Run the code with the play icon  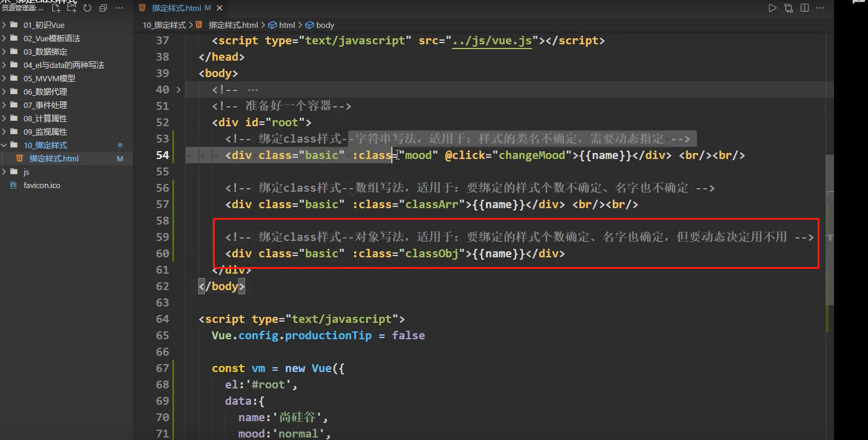(772, 8)
